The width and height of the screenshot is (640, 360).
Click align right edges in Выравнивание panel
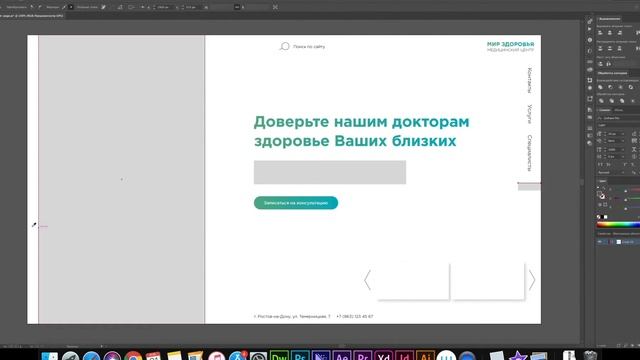[x=620, y=33]
